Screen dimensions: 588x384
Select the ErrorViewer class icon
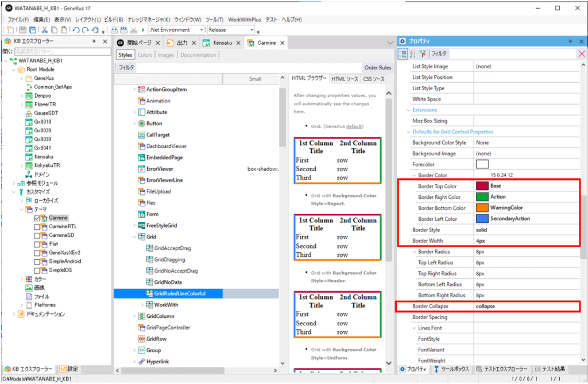(x=141, y=169)
